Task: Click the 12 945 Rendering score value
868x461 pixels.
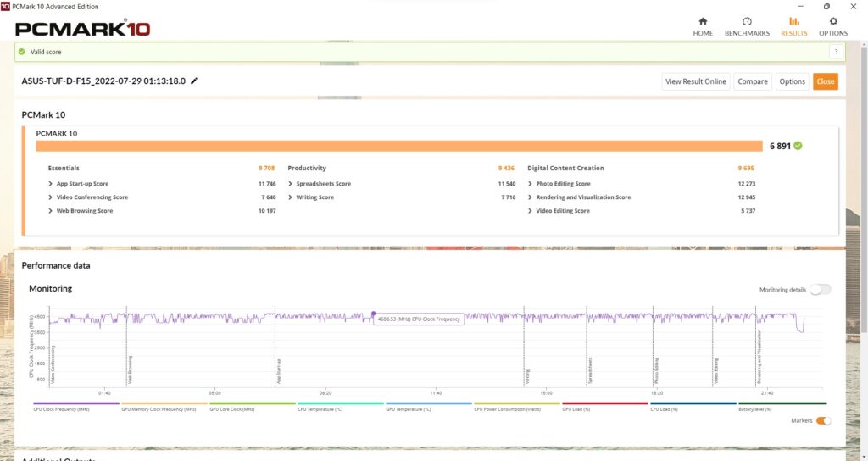Action: coord(746,197)
